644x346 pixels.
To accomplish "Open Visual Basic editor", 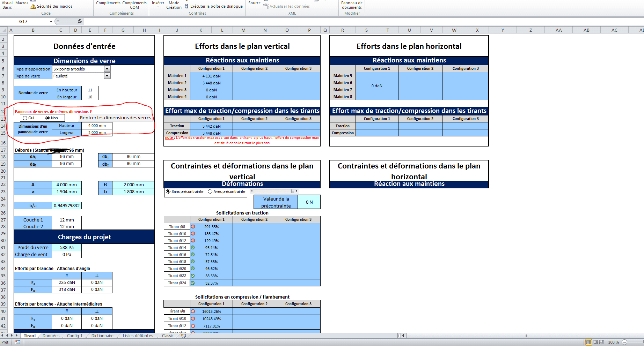I will pos(7,5).
